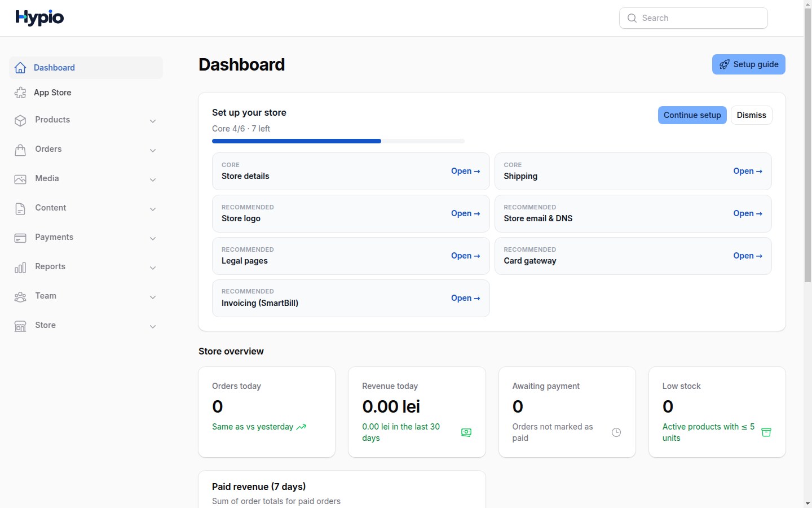The width and height of the screenshot is (812, 508).
Task: Open the Store details setup step
Action: point(351,171)
